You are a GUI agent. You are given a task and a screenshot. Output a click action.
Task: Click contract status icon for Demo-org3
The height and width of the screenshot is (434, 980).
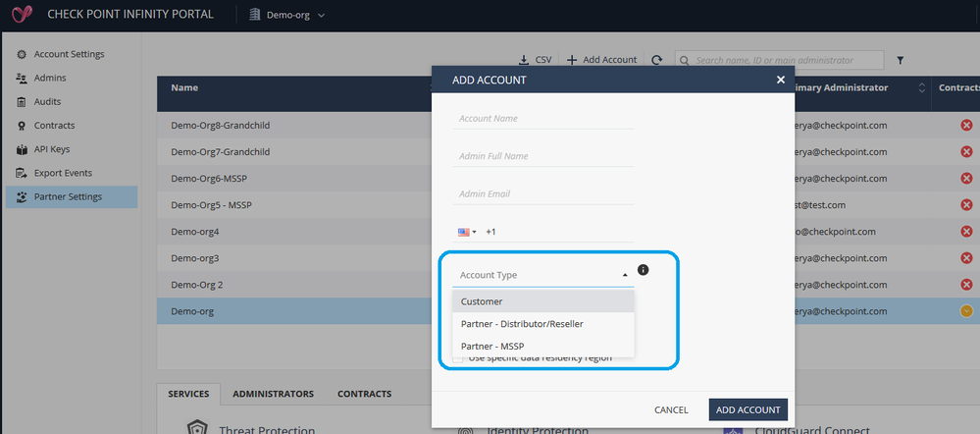click(x=966, y=258)
